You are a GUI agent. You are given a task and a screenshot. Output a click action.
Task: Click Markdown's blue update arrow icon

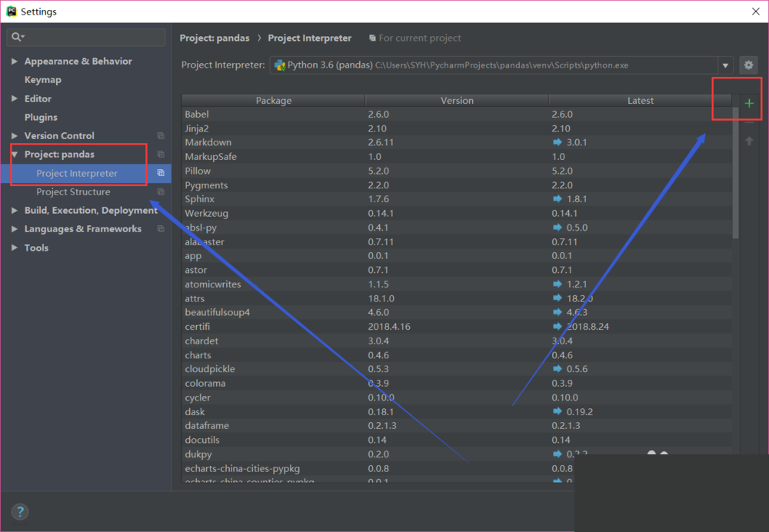click(x=557, y=142)
